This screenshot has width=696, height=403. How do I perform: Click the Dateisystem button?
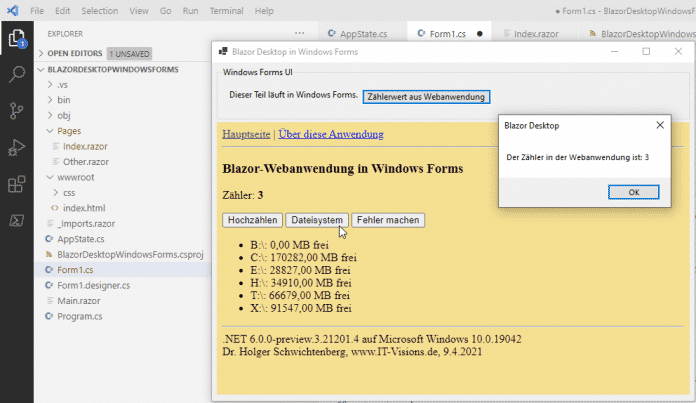tap(317, 220)
